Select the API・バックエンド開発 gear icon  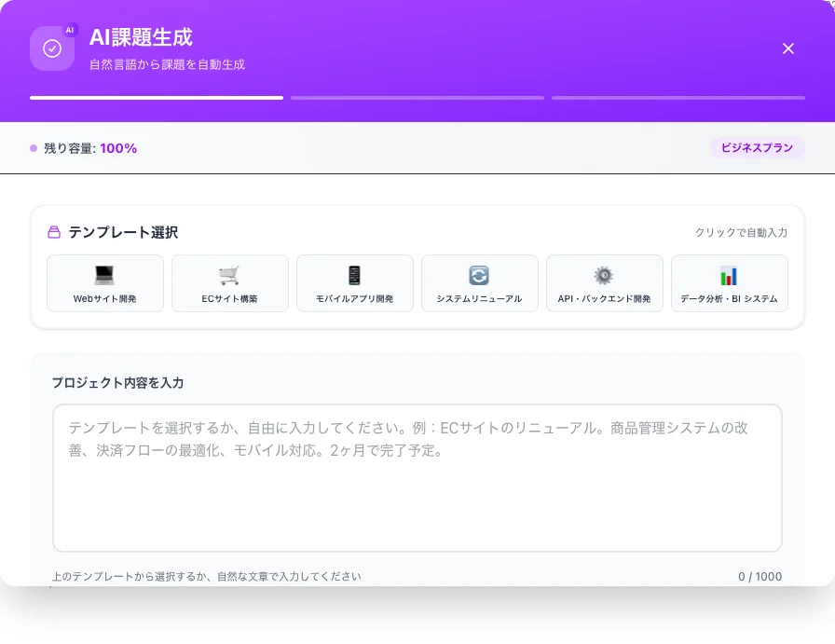[x=604, y=274]
